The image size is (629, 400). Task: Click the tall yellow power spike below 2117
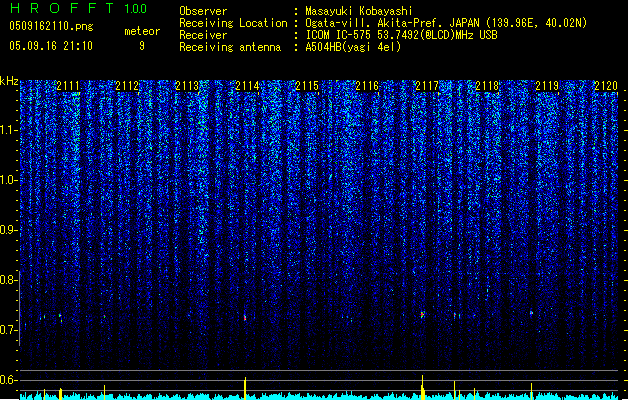(422, 387)
